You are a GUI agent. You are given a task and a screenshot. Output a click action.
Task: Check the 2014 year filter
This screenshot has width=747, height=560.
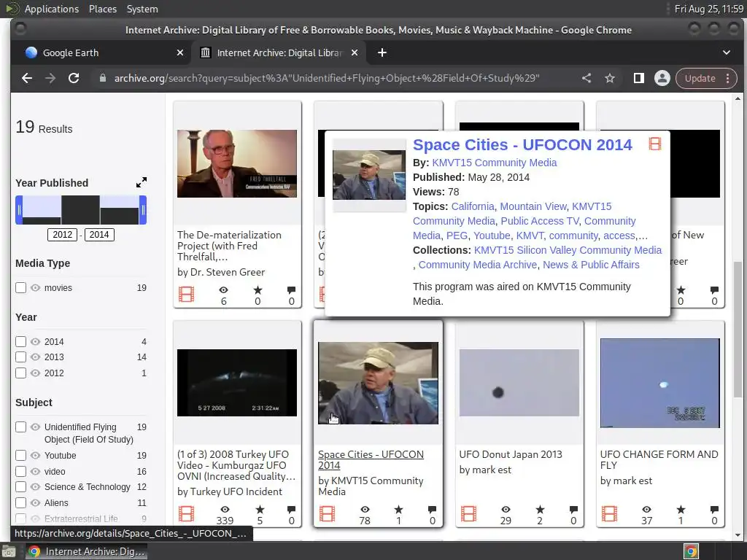click(20, 341)
